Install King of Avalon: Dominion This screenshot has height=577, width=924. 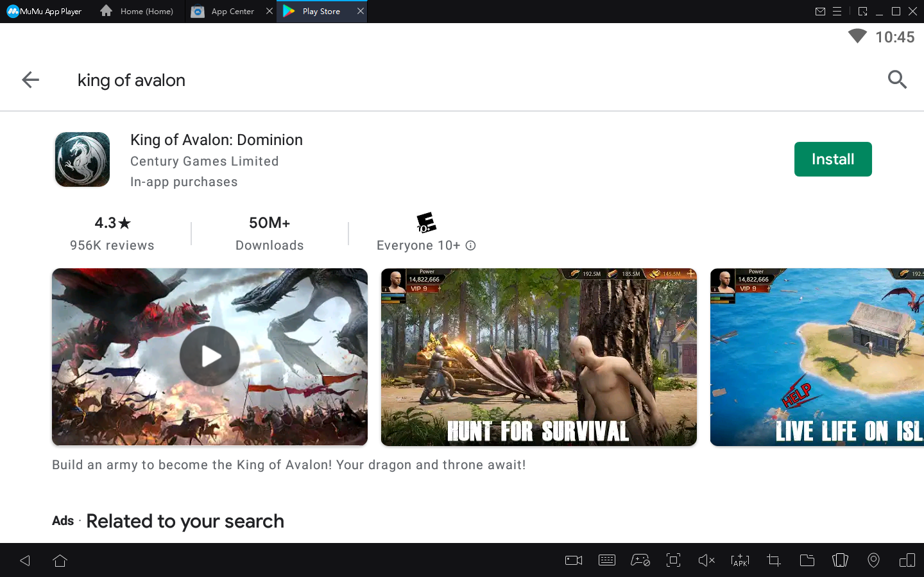click(833, 159)
